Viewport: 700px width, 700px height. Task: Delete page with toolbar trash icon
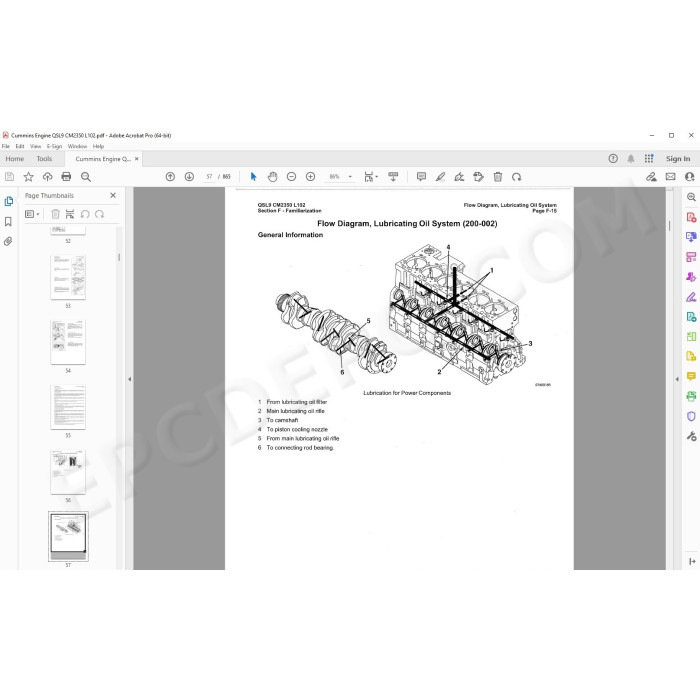point(498,177)
